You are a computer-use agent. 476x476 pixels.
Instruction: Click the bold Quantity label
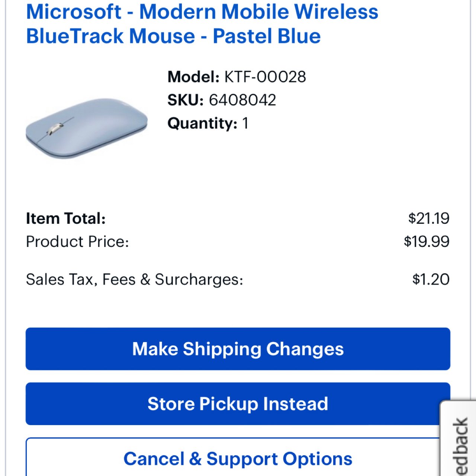(202, 123)
